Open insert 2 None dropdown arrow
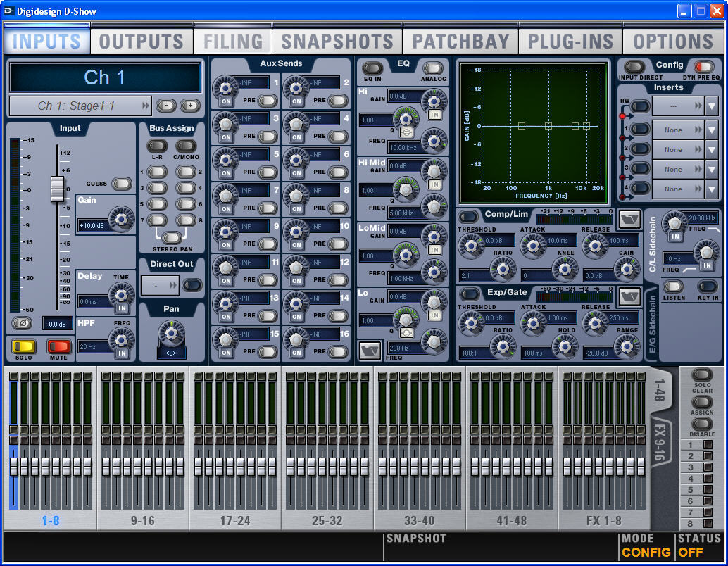This screenshot has height=566, width=728. pyautogui.click(x=712, y=149)
